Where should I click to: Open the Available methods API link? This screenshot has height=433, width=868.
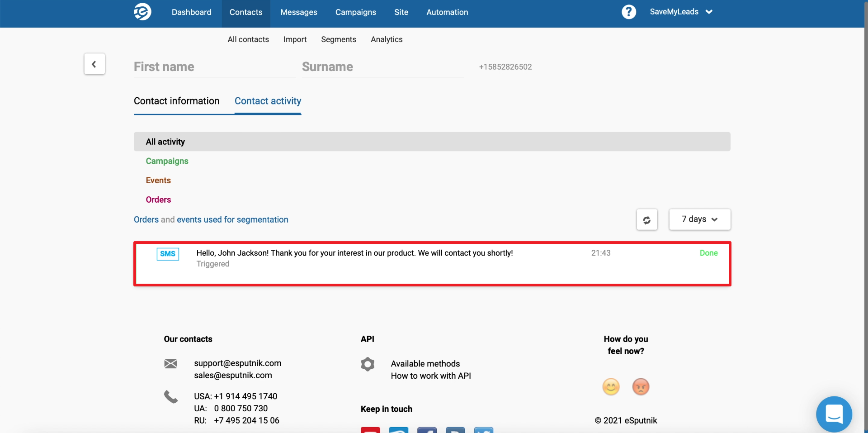[425, 364]
